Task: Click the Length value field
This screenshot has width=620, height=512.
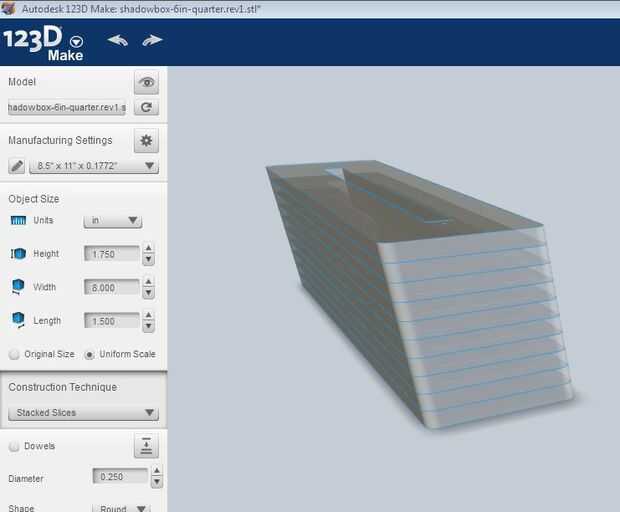Action: point(112,321)
